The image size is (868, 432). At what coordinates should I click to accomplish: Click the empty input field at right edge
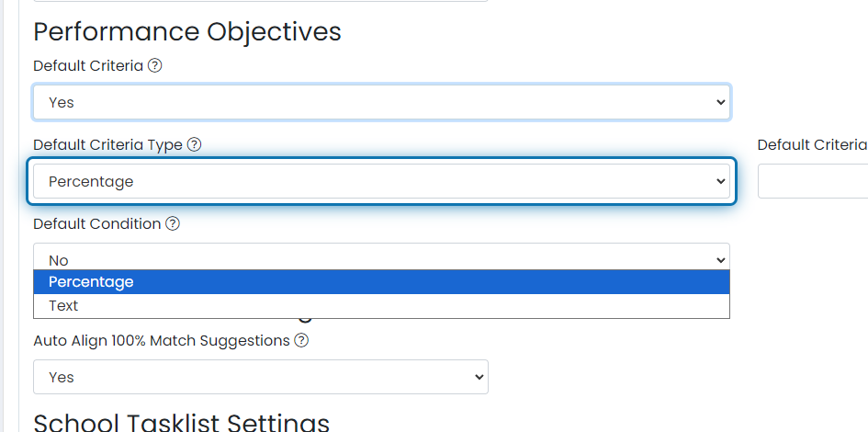coord(814,182)
